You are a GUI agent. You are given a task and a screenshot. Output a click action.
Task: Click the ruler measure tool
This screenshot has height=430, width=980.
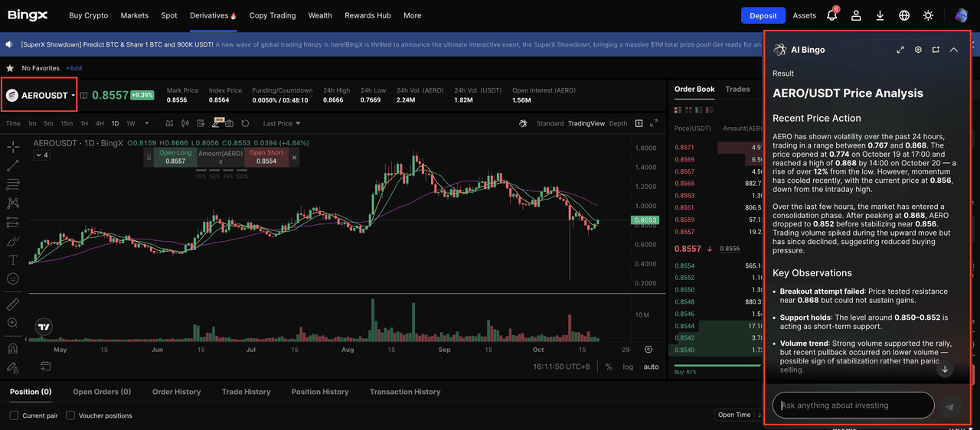coord(13,304)
